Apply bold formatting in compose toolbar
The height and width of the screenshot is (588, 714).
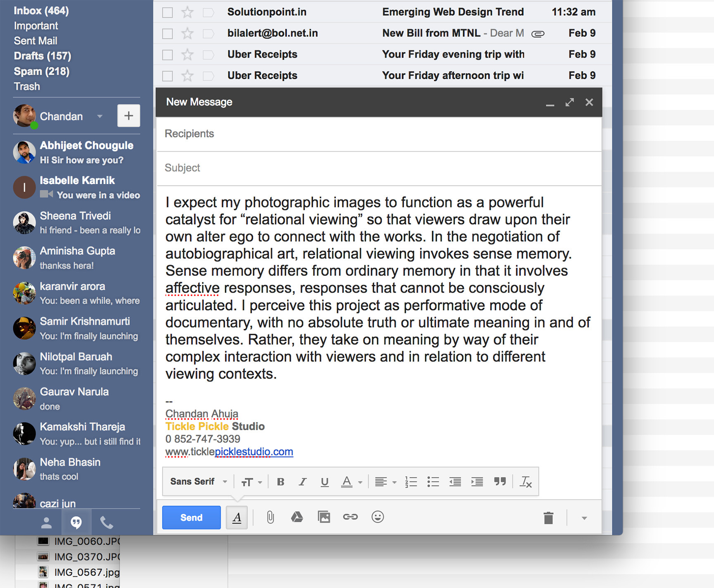[x=281, y=482]
